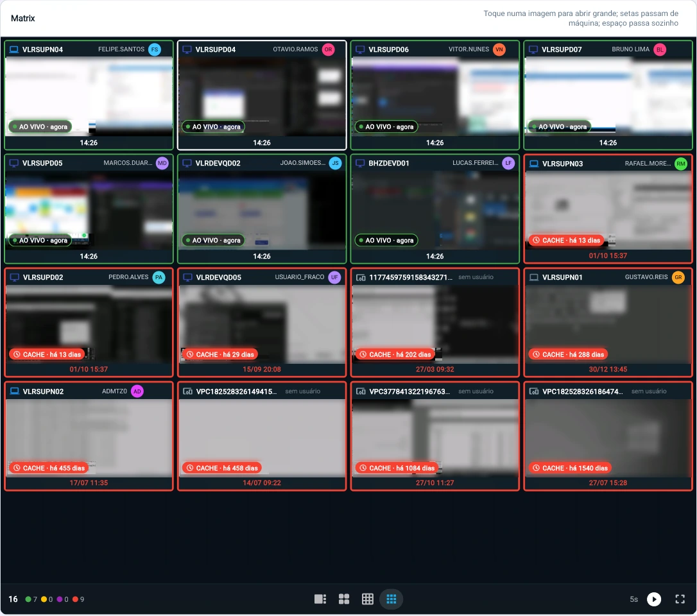
Task: Click the PA avatar for PEDRO.ALVES
Action: click(159, 277)
